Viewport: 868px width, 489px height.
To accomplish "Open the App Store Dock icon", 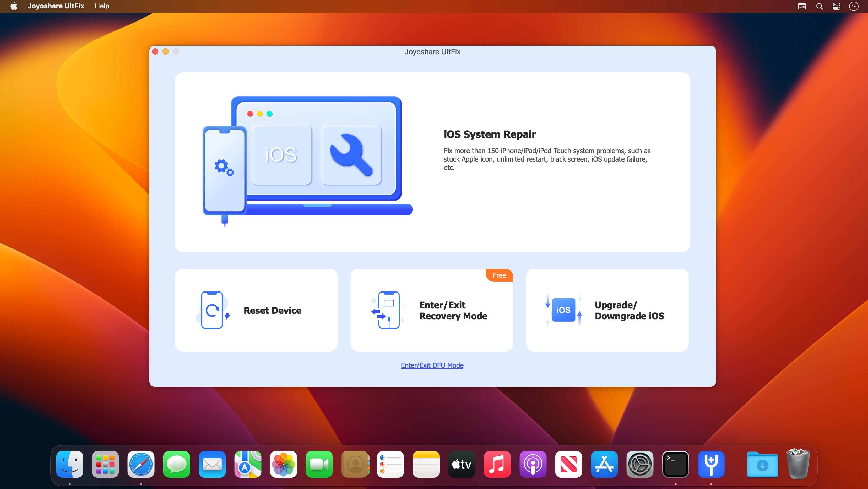I will tap(604, 464).
